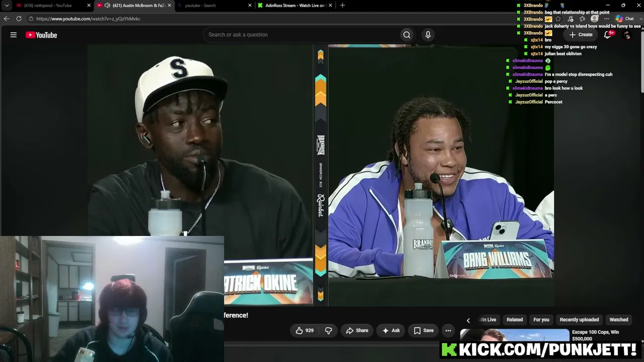Image resolution: width=644 pixels, height=362 pixels.
Task: Select the Watched filter chip
Action: [619, 320]
